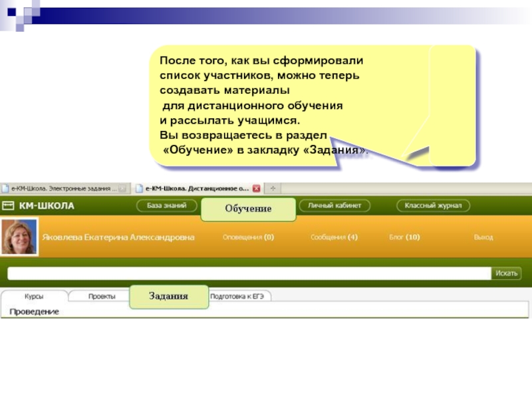Click the Выход logout link
The width and height of the screenshot is (532, 399).
click(x=483, y=237)
